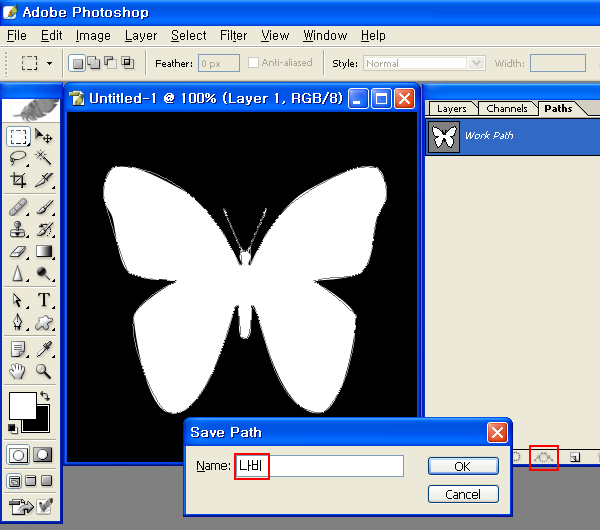
Task: Select the Rectangular Marquee tool in toolbox
Action: tap(18, 136)
